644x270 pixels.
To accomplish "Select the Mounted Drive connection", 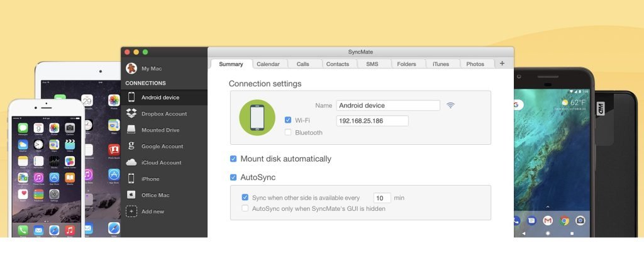I will click(x=164, y=130).
